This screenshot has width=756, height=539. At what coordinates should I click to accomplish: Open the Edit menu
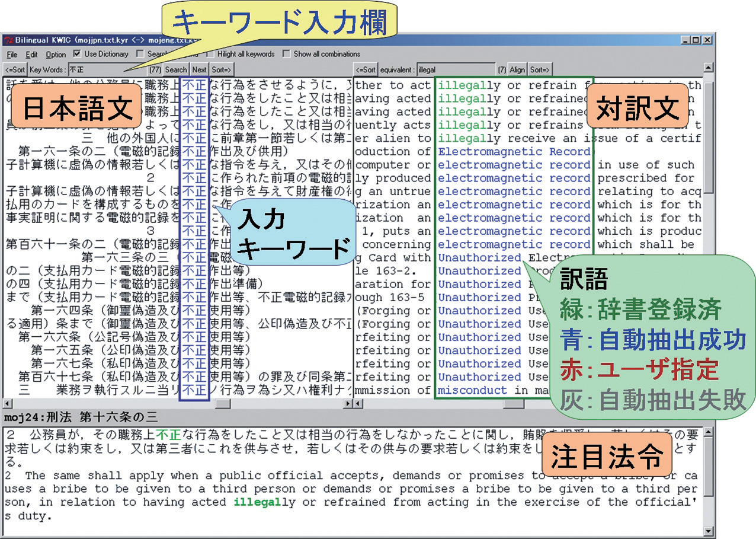31,54
